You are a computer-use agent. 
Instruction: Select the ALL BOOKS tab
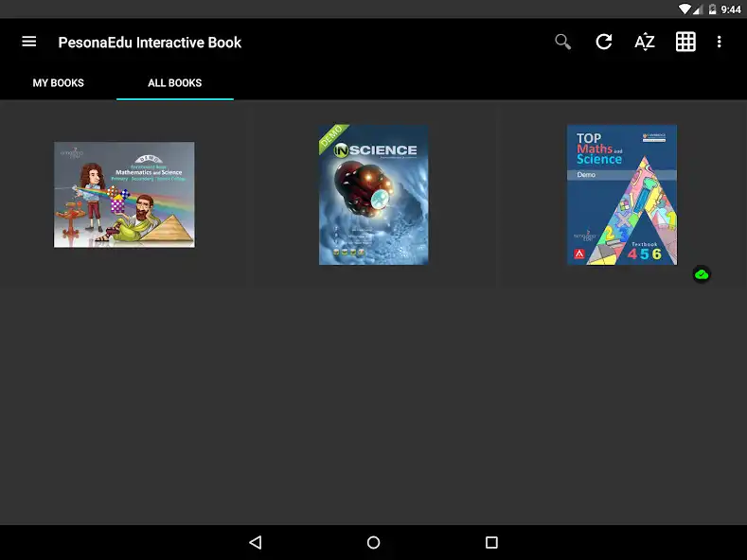(175, 83)
